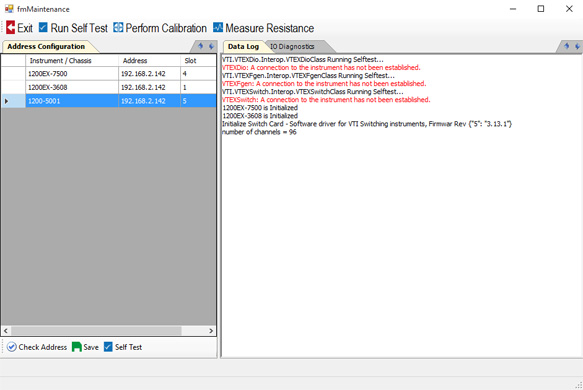
Task: Click Self Test label in bottom toolbar
Action: pos(128,347)
